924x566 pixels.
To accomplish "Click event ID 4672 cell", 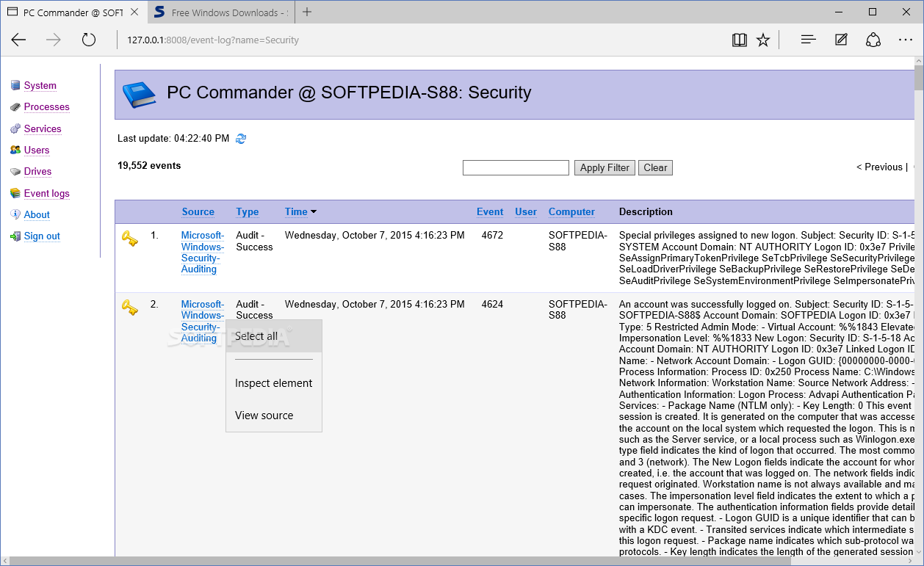I will tap(492, 236).
